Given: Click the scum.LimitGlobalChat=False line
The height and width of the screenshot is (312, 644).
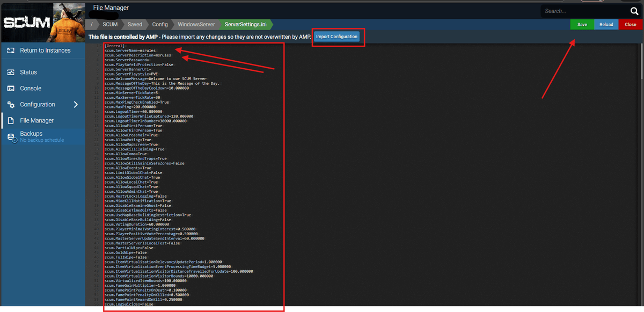Looking at the screenshot, I should [134, 172].
